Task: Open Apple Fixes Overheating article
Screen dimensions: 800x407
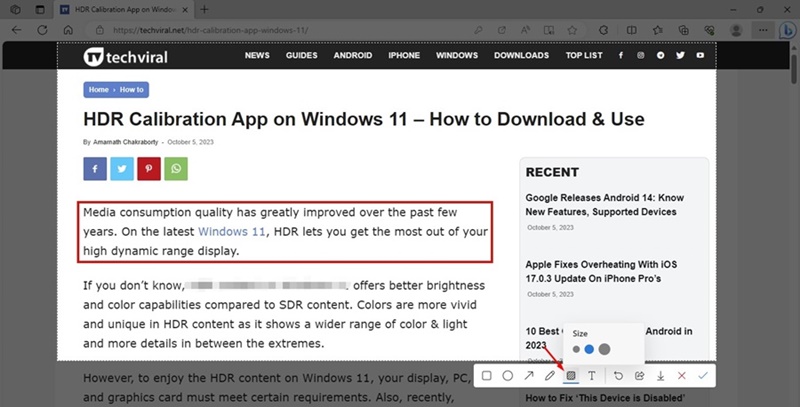Action: point(601,271)
